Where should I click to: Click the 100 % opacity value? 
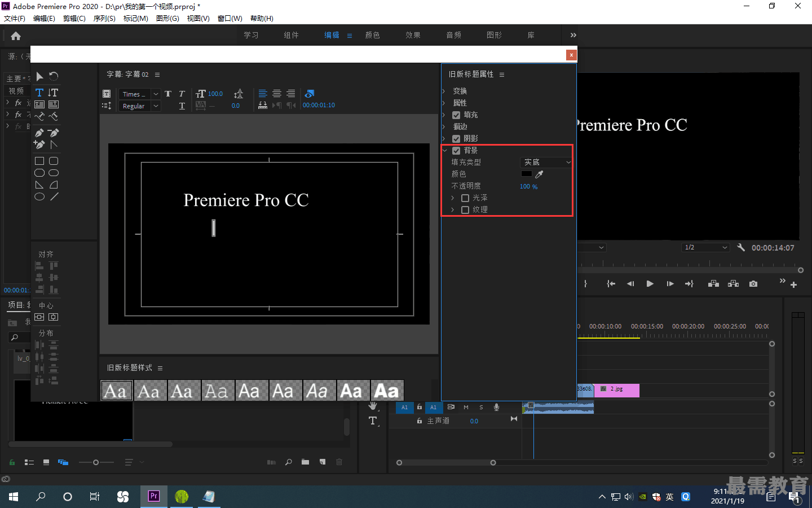[x=528, y=186]
